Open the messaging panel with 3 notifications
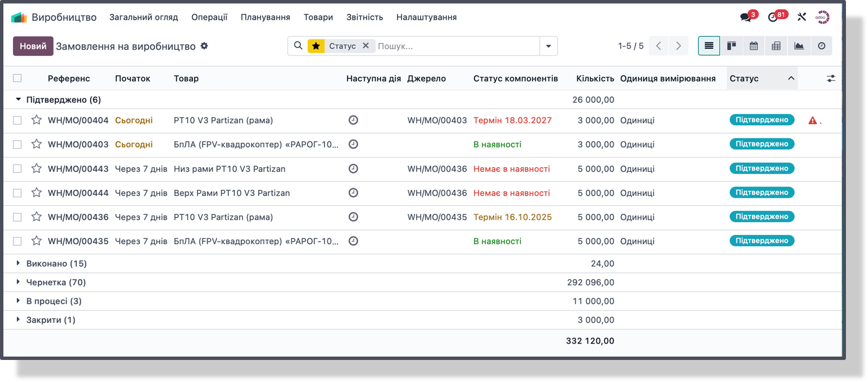Viewport: 868px width, 382px height. pos(745,16)
